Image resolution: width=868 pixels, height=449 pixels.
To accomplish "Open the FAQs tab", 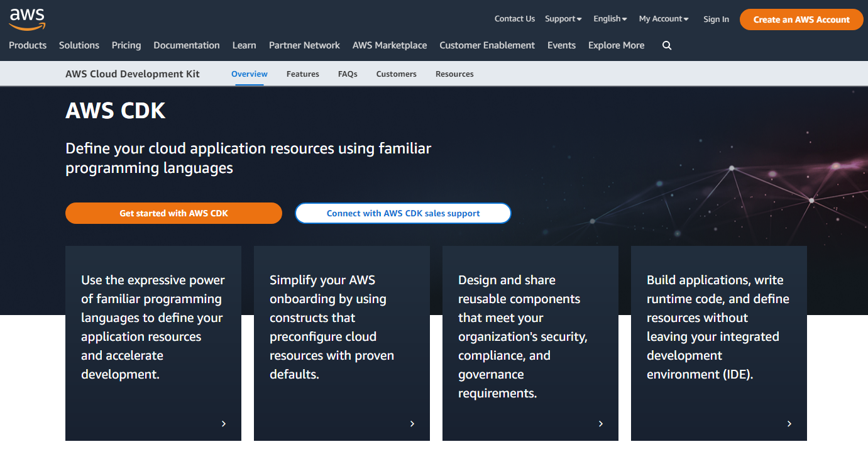I will (348, 74).
